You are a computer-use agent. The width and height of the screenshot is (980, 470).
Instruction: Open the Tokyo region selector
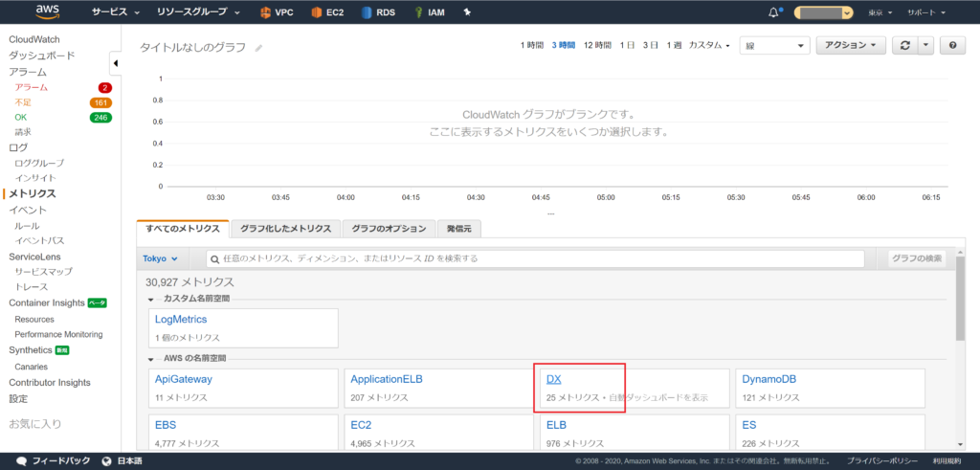tap(160, 258)
